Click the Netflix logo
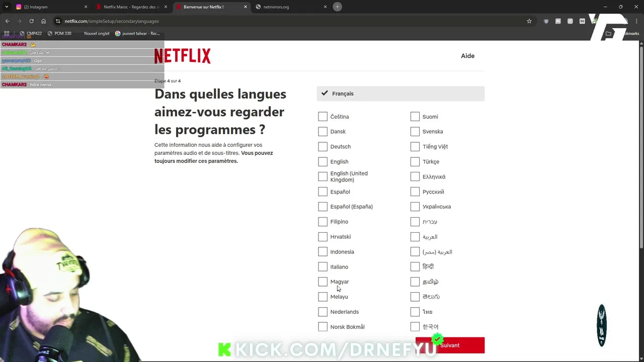The height and width of the screenshot is (362, 644). [182, 56]
